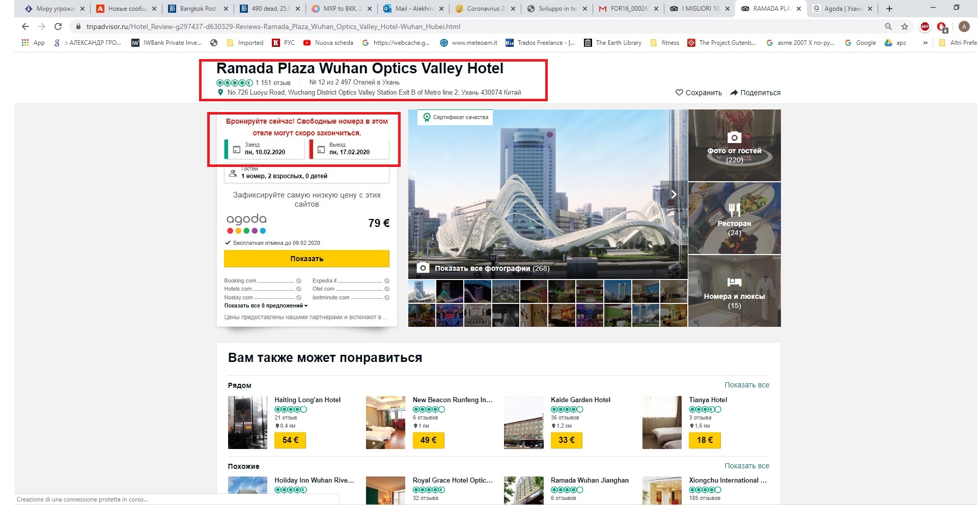The image size is (980, 505).
Task: Bookmark this page with the star icon
Action: 905,26
